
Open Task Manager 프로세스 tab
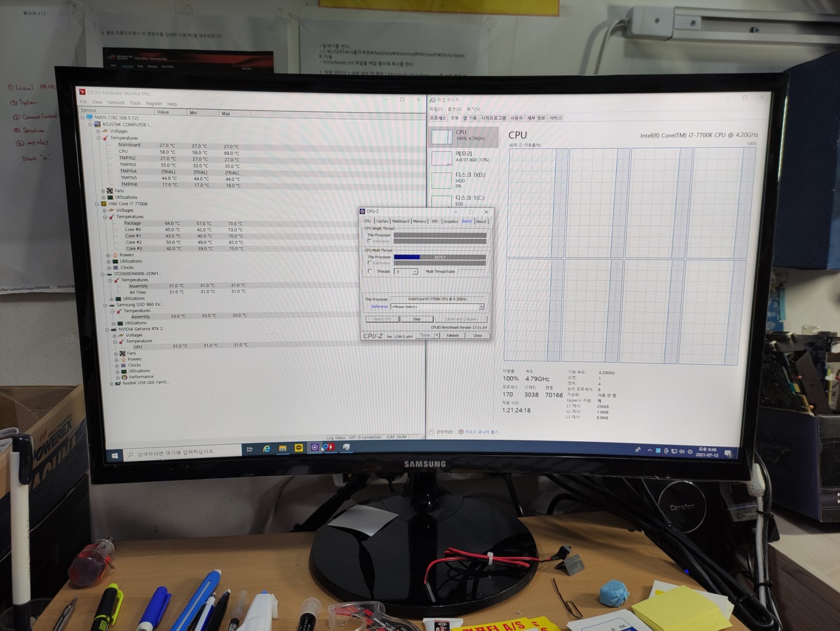pyautogui.click(x=437, y=118)
